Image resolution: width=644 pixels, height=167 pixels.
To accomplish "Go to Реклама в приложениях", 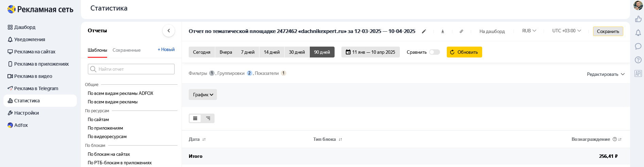I will click(38, 64).
